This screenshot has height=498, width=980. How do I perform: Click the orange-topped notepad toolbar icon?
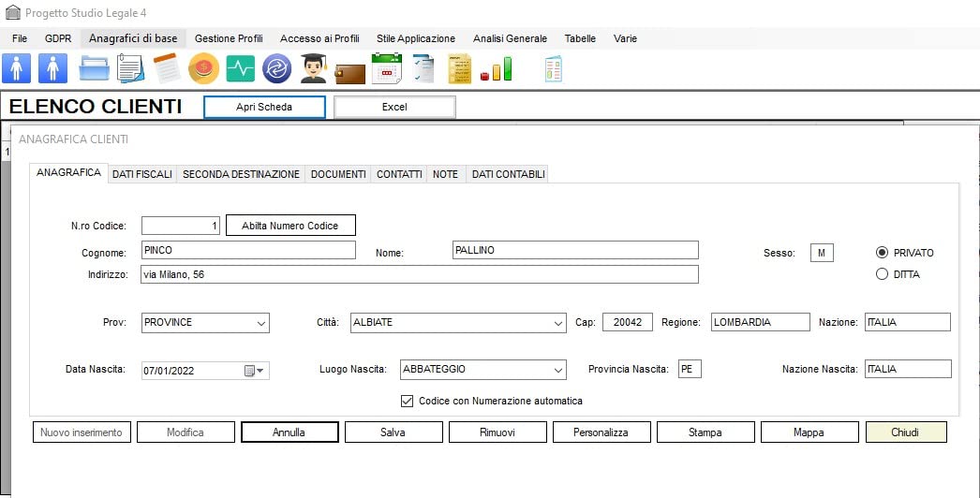pyautogui.click(x=167, y=68)
